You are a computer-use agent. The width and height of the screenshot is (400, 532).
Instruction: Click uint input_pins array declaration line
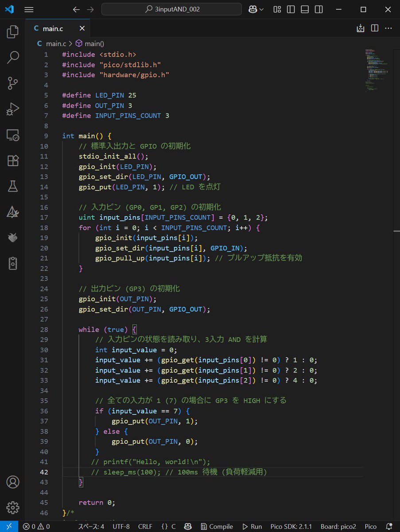coord(173,218)
